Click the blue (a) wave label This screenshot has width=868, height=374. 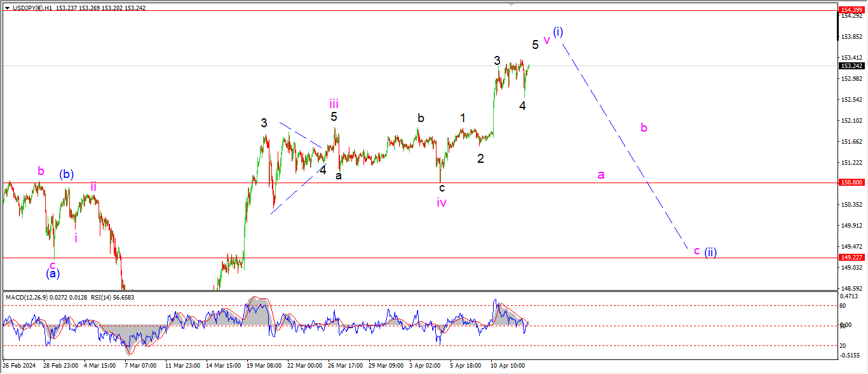pos(53,274)
